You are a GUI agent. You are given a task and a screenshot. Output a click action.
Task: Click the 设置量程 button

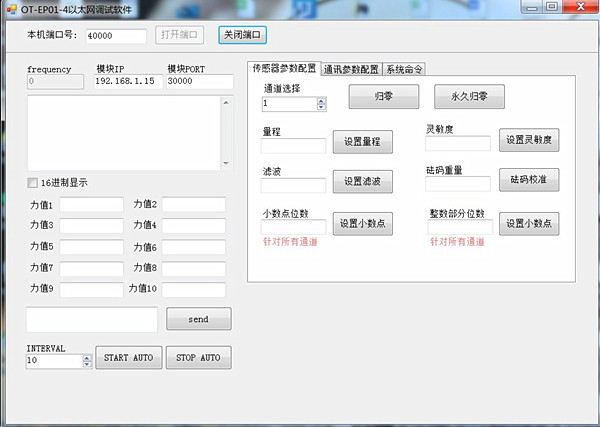(363, 142)
